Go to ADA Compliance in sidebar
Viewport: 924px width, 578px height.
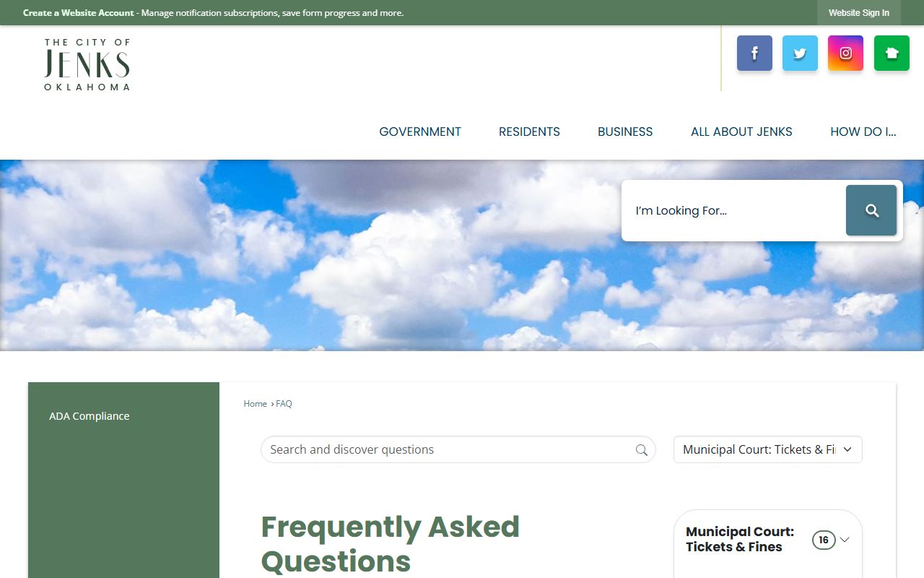(x=90, y=416)
